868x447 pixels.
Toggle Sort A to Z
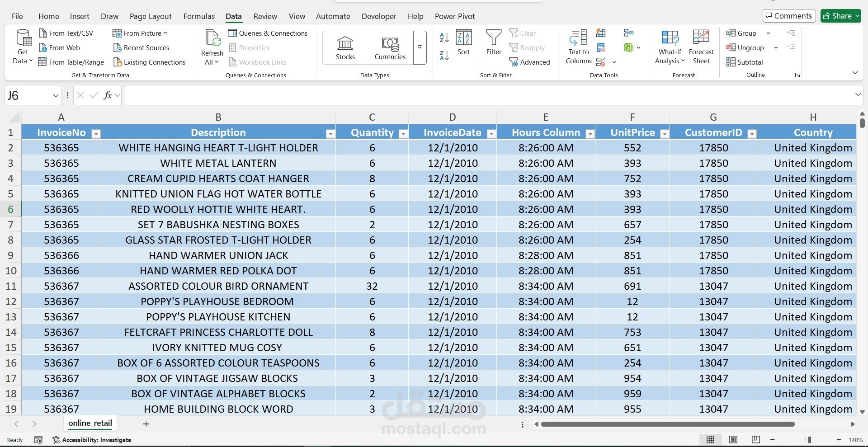coord(443,38)
